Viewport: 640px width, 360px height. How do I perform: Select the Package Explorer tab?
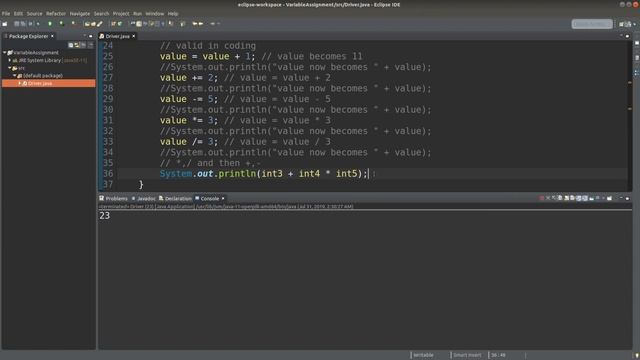pos(29,36)
